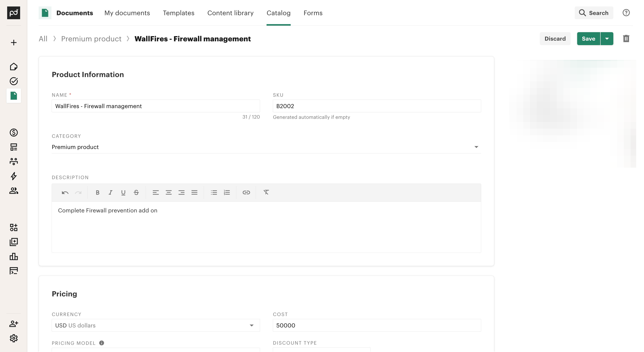Open the Save options dropdown arrow
Image resolution: width=644 pixels, height=352 pixels.
point(607,39)
